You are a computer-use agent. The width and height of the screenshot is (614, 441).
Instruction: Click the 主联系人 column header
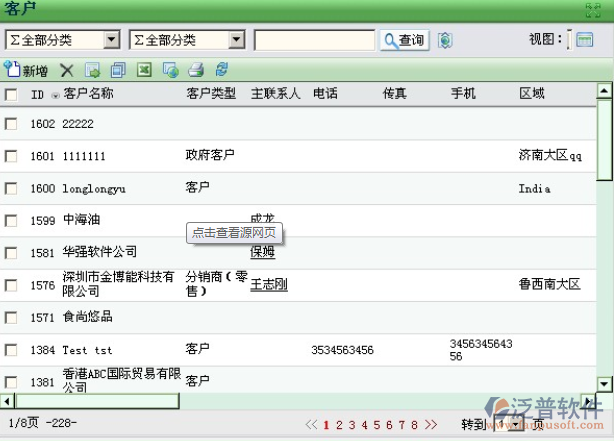point(276,94)
